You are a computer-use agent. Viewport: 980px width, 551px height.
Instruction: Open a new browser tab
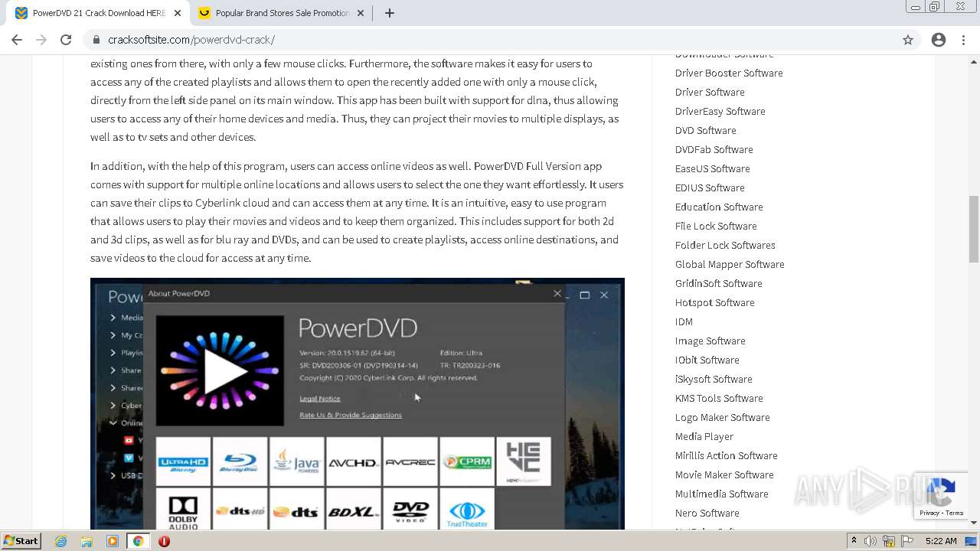389,13
